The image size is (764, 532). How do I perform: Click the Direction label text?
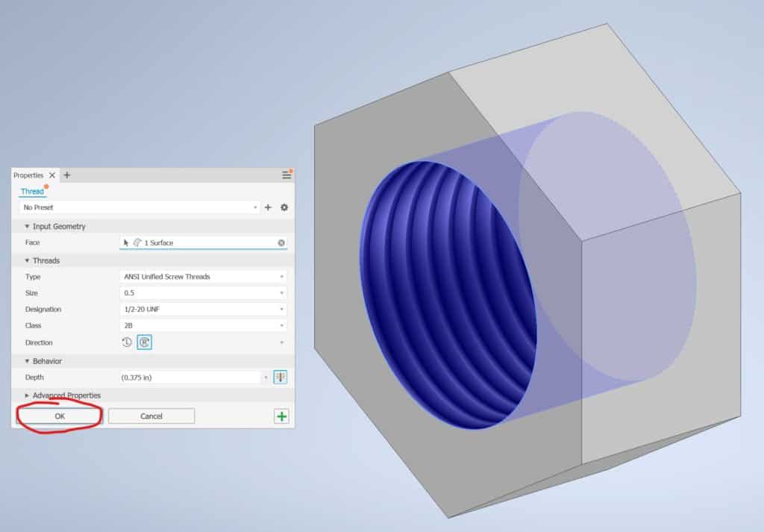[x=39, y=342]
